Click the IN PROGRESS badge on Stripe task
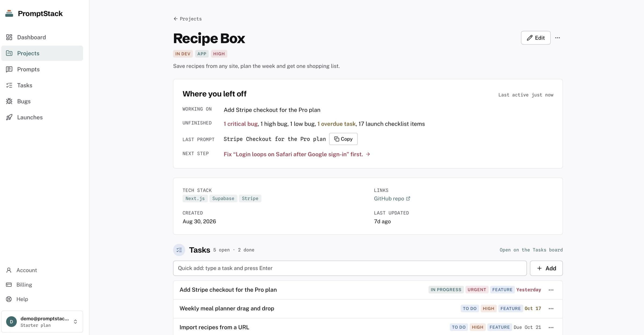The image size is (644, 335). click(446, 290)
